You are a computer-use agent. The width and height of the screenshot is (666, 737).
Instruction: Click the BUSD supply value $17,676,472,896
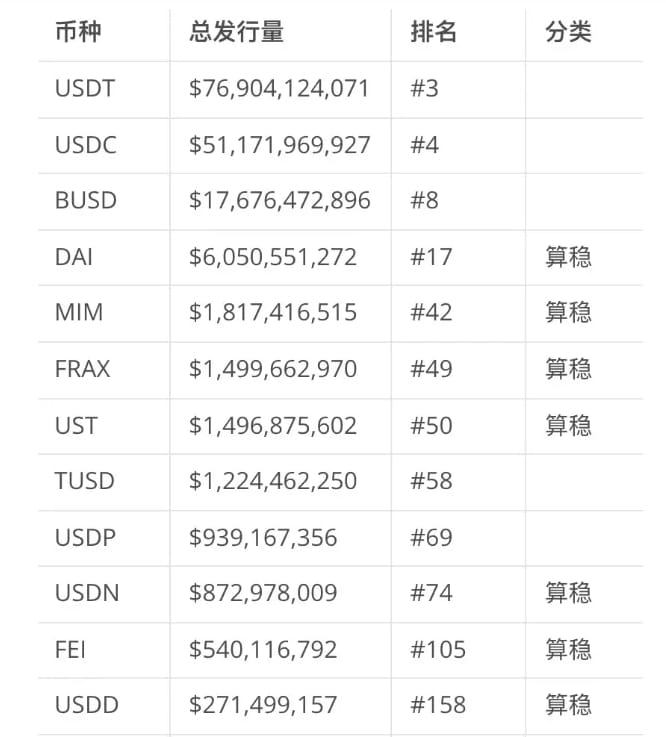[x=280, y=200]
